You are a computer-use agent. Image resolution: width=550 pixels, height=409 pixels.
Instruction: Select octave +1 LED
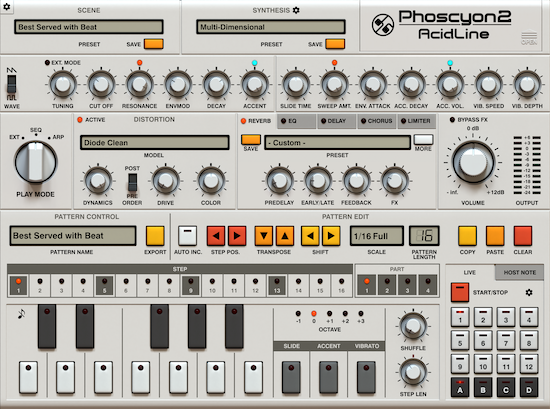[329, 314]
